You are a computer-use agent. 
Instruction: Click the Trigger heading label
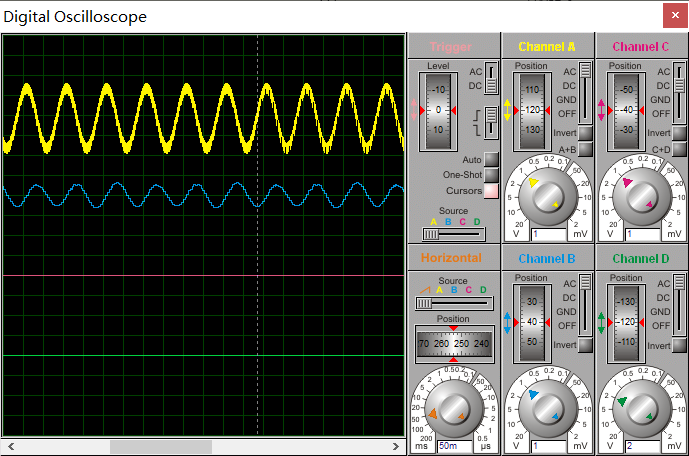(x=450, y=47)
